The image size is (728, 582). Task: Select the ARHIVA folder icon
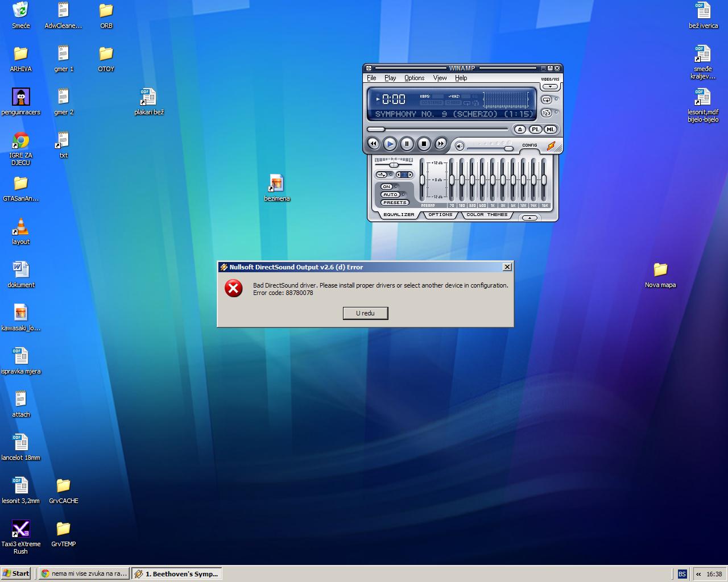point(21,59)
